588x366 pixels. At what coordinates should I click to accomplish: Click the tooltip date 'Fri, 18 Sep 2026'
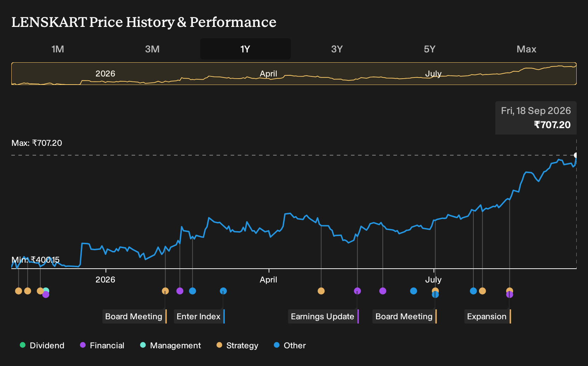click(536, 111)
